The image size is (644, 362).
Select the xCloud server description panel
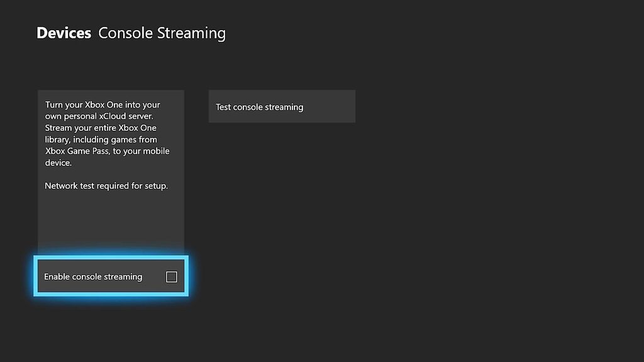[111, 170]
